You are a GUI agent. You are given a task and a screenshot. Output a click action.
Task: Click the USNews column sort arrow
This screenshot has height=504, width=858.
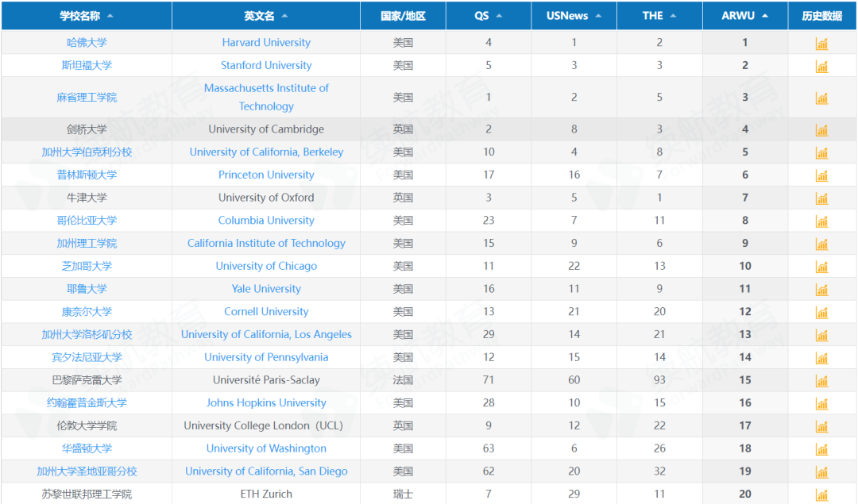599,16
